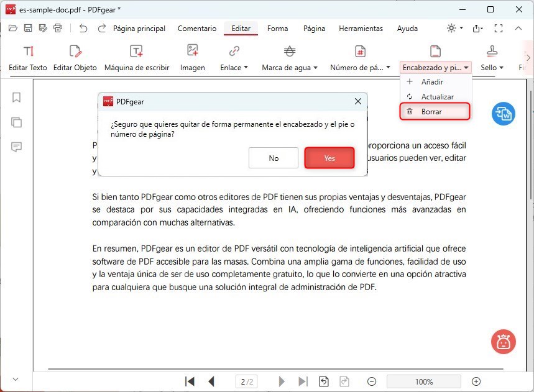Open the Página tab
Viewport: 534px width, 392px height.
[315, 29]
